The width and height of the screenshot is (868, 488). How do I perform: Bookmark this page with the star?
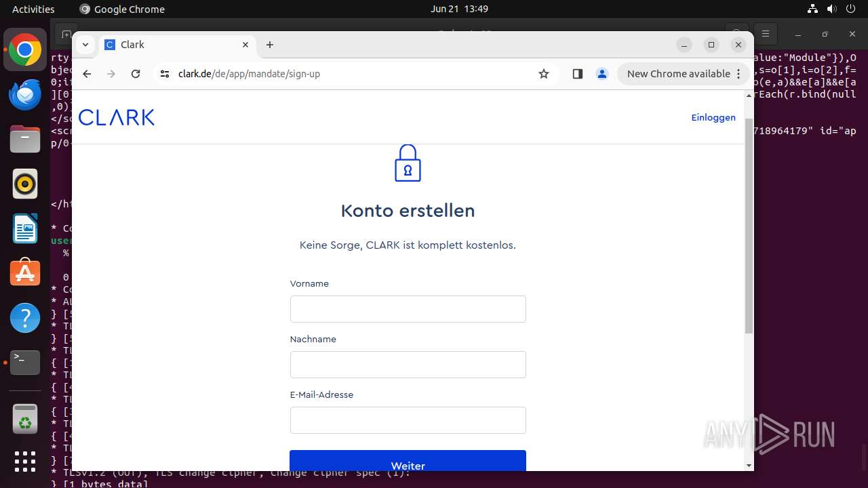coord(544,74)
